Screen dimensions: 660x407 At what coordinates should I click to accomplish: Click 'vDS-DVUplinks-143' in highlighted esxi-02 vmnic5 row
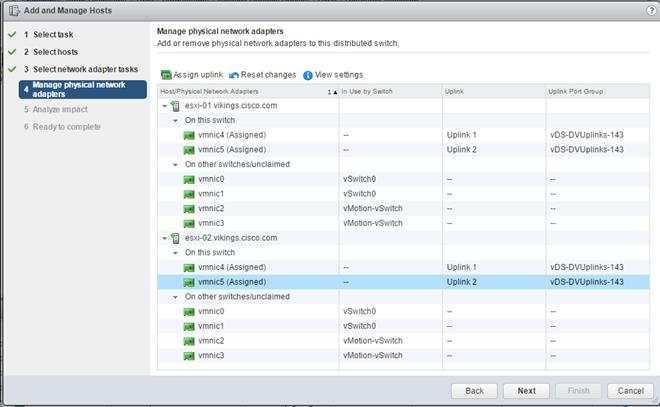coord(587,282)
